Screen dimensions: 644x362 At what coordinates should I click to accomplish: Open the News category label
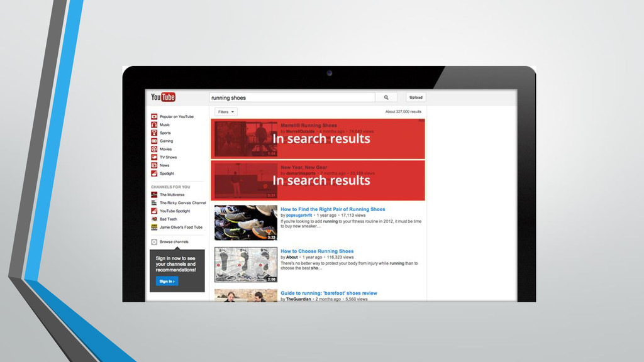coord(164,165)
